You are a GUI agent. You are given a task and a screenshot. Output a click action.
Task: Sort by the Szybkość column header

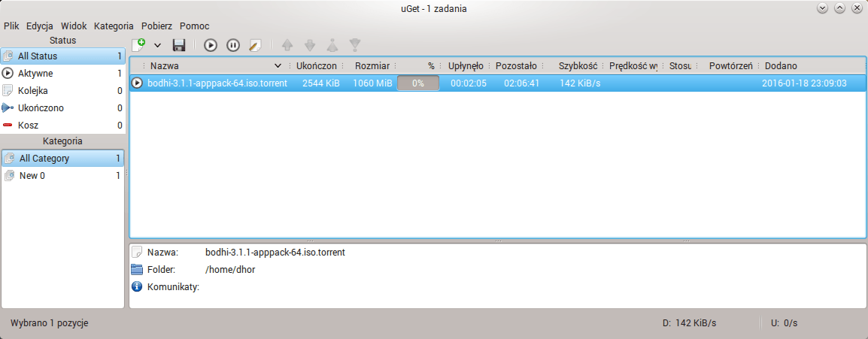(573, 66)
